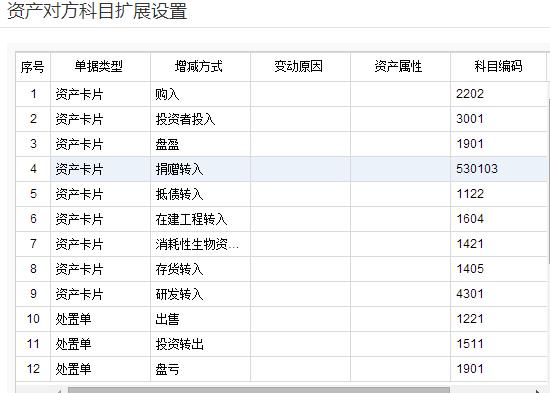Click subject code 4301

470,294
